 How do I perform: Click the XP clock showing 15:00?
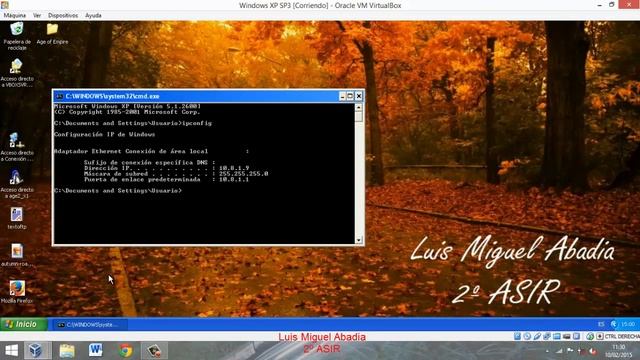point(628,324)
